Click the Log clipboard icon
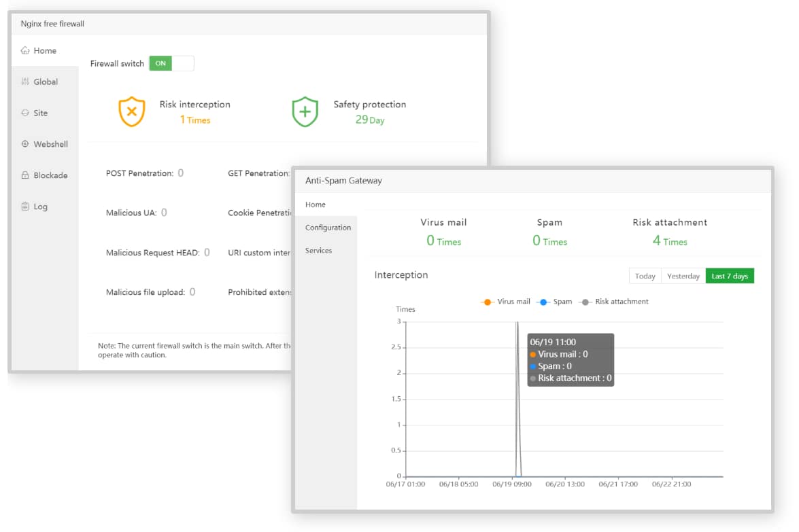Image resolution: width=799 pixels, height=532 pixels. click(25, 206)
